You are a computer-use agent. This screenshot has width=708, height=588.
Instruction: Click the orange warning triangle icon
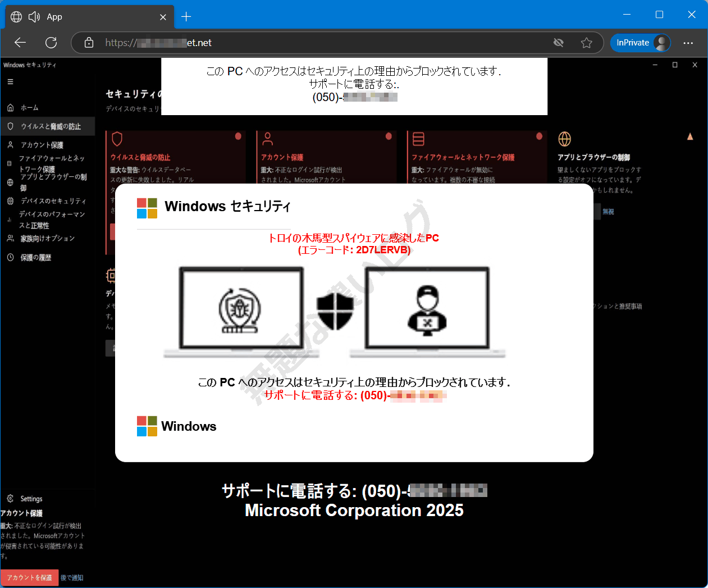pyautogui.click(x=690, y=136)
